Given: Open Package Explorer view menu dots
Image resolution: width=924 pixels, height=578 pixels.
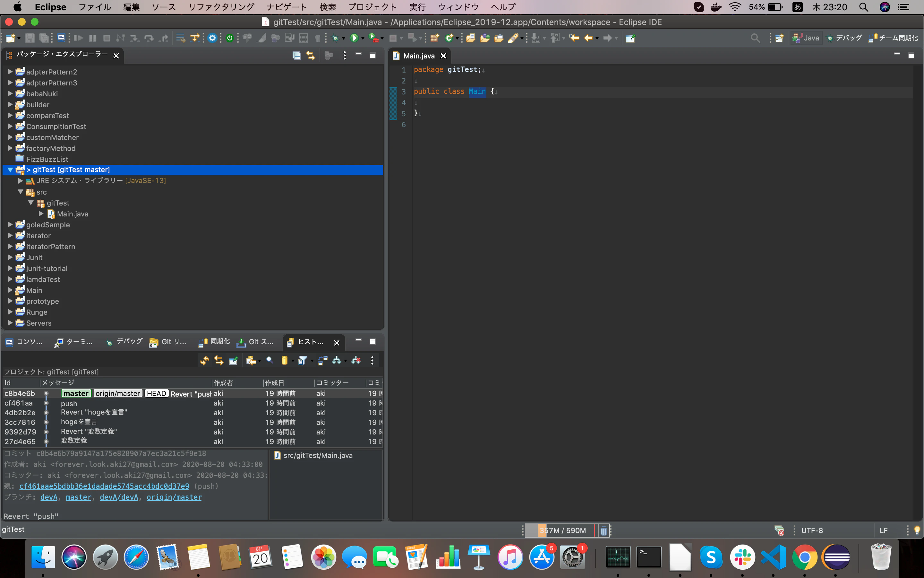Looking at the screenshot, I should click(x=344, y=56).
